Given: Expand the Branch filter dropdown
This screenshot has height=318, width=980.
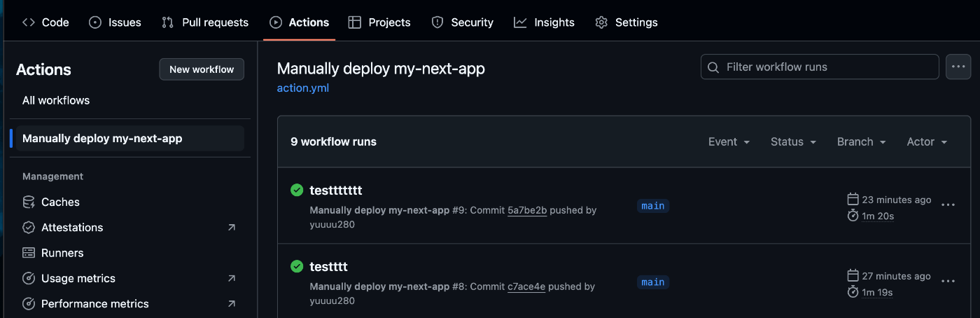Looking at the screenshot, I should pos(861,141).
